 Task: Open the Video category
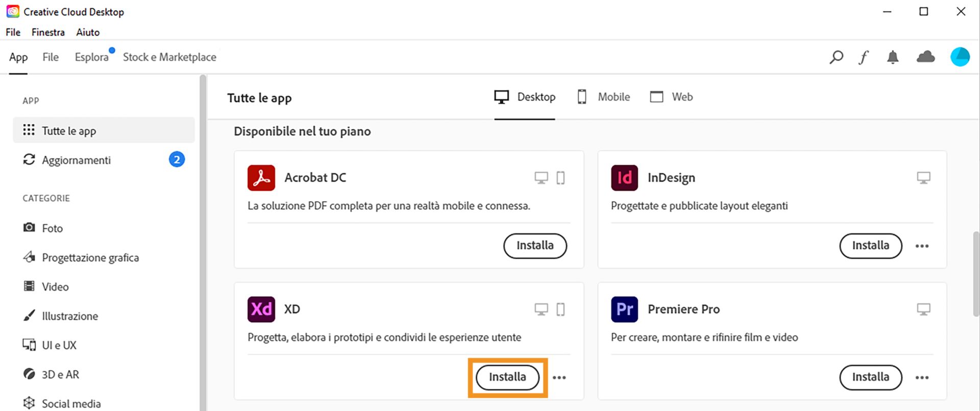point(46,286)
